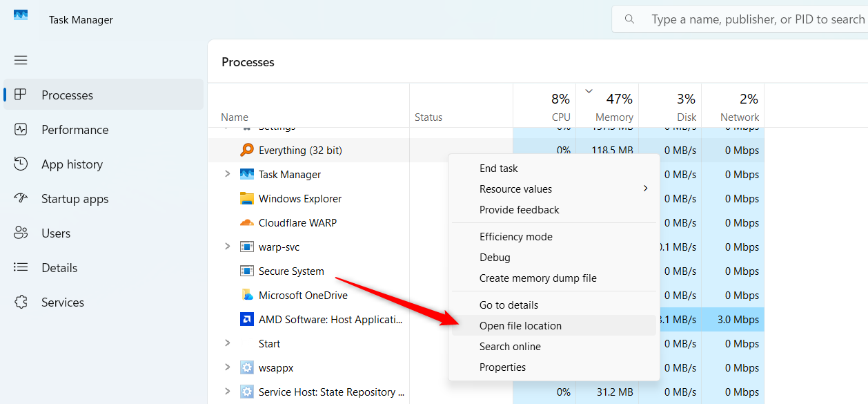Viewport: 868px width, 404px height.
Task: Toggle the hamburger navigation menu
Action: 21,60
